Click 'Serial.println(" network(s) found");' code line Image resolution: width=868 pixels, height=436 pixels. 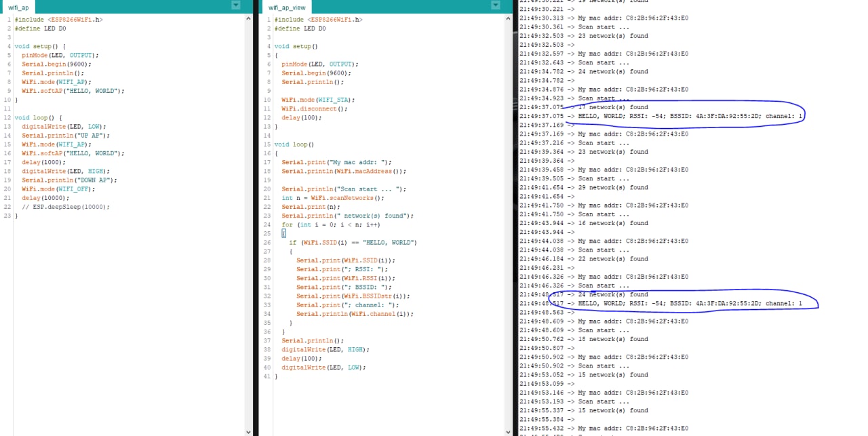click(348, 216)
